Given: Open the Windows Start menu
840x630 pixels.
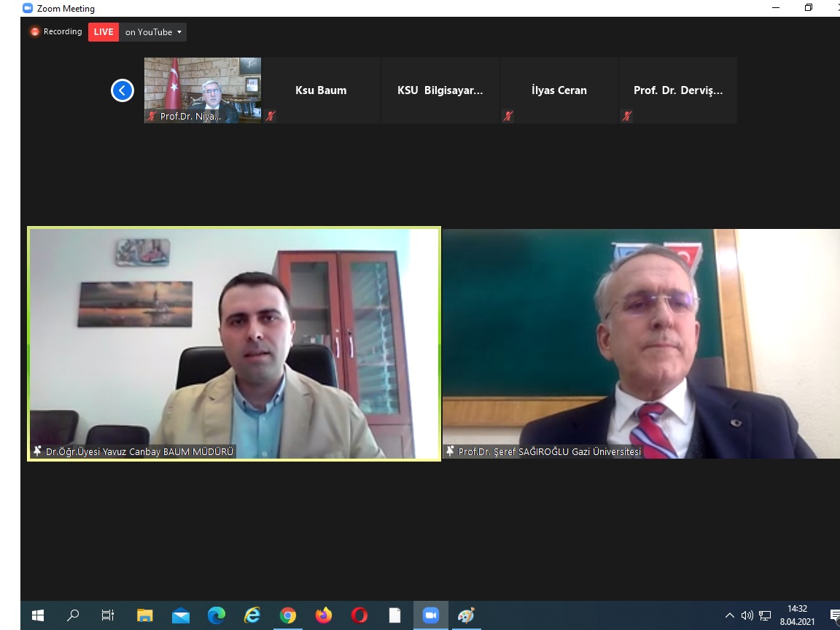Looking at the screenshot, I should [x=38, y=615].
